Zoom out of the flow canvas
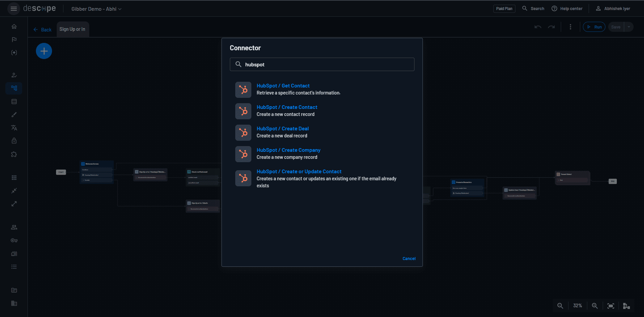The width and height of the screenshot is (644, 317). (560, 306)
